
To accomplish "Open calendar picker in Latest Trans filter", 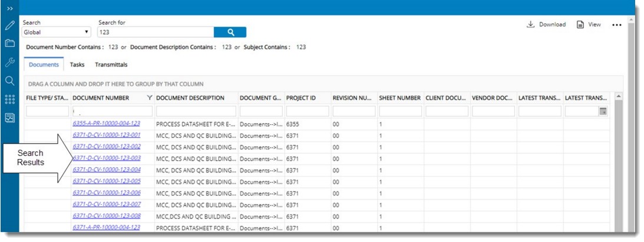I will (603, 111).
